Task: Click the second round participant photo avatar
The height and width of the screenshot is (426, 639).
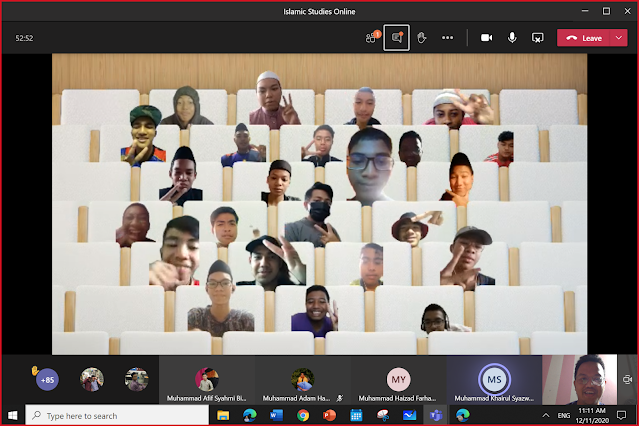Action: click(x=137, y=380)
